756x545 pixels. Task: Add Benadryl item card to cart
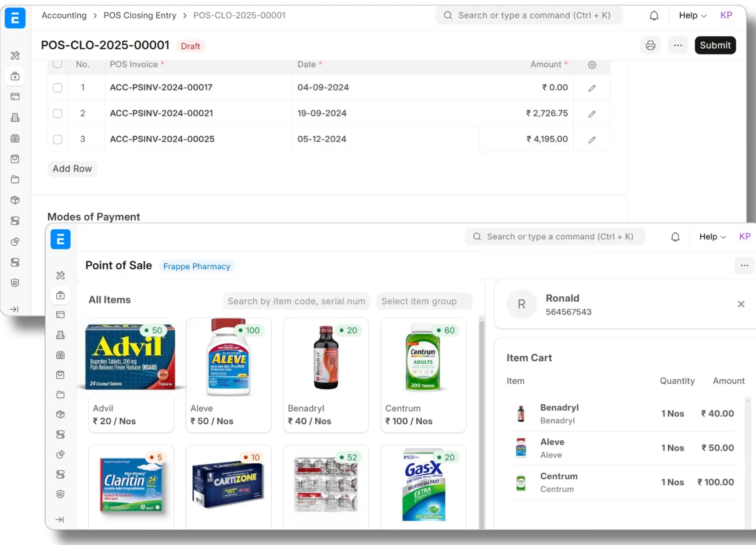click(x=326, y=375)
